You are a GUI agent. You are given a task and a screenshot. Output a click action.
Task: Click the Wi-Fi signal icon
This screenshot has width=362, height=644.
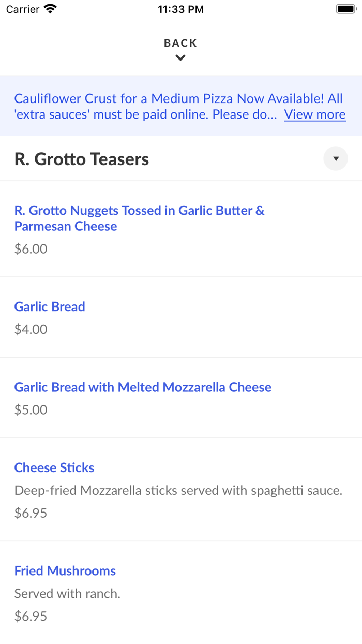49,8
